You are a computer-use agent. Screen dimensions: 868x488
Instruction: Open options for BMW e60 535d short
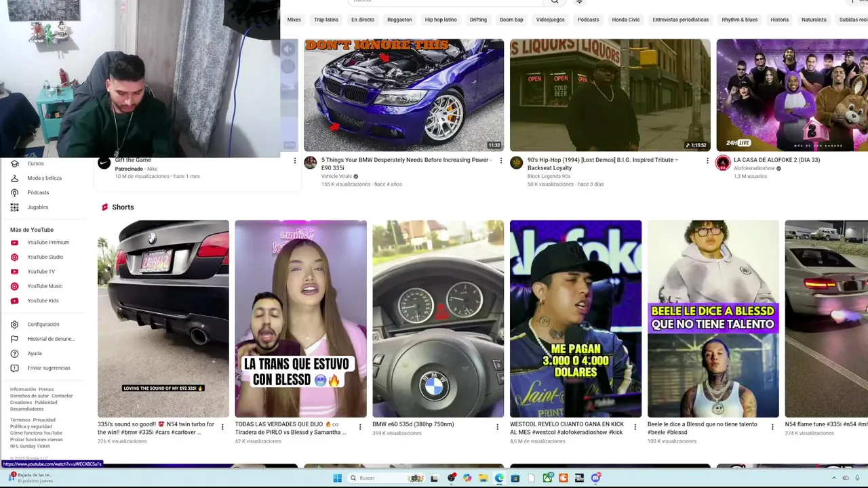(x=497, y=427)
